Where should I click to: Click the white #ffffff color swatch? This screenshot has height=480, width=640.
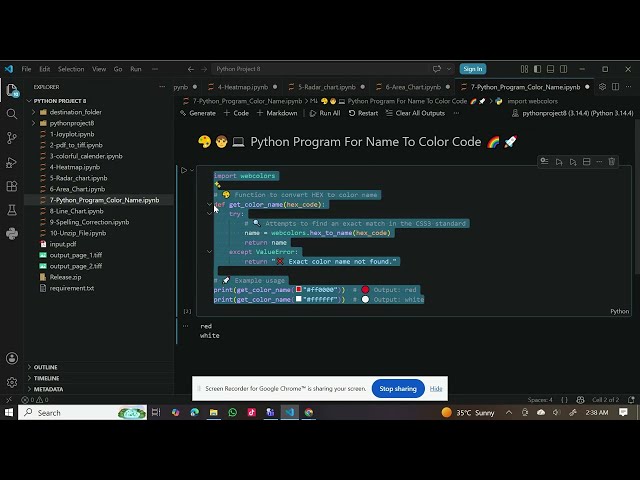pos(298,299)
